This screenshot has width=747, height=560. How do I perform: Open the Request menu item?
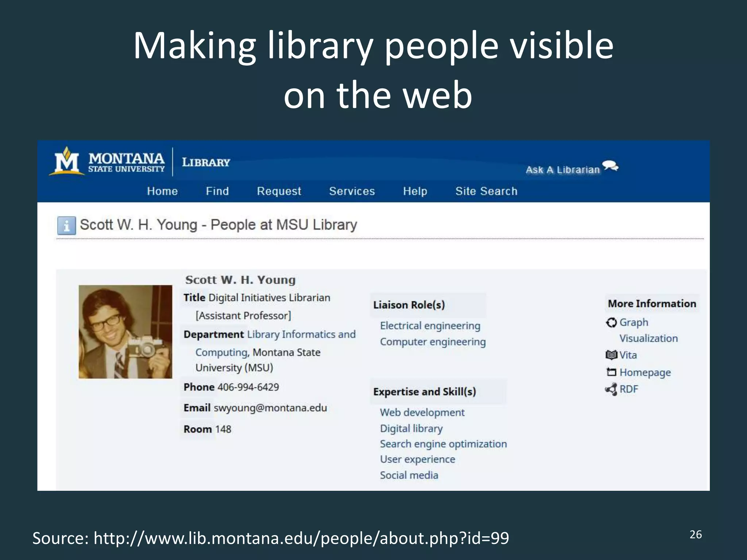pos(279,191)
